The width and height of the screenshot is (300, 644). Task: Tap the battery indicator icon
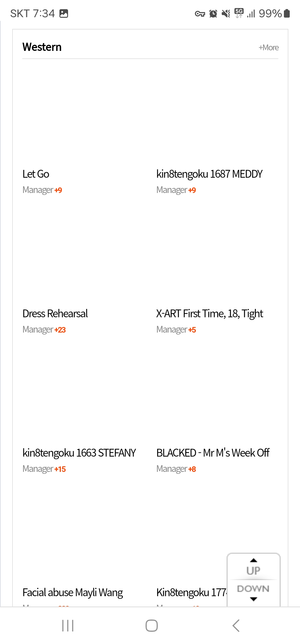tap(287, 13)
